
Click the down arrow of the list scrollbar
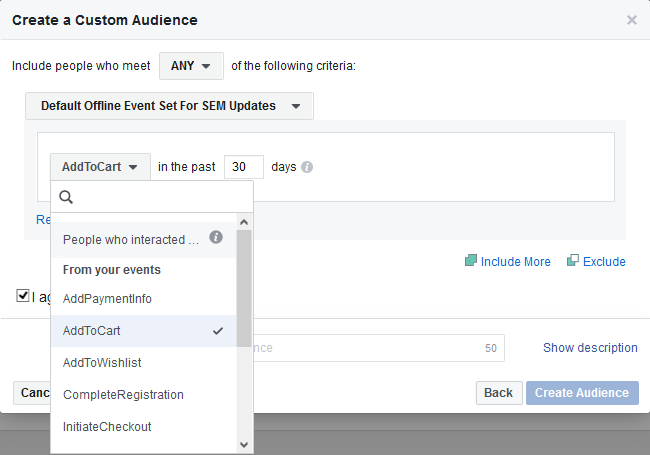pos(245,444)
